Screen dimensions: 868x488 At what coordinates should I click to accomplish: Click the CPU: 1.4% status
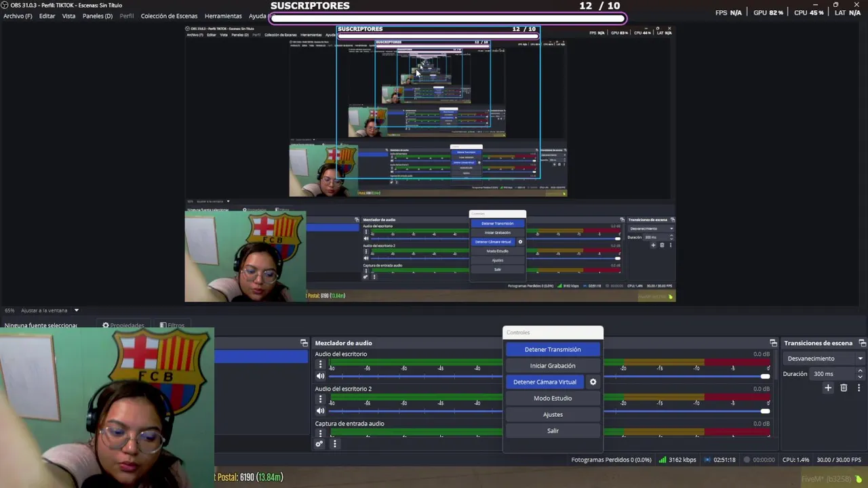pyautogui.click(x=795, y=460)
